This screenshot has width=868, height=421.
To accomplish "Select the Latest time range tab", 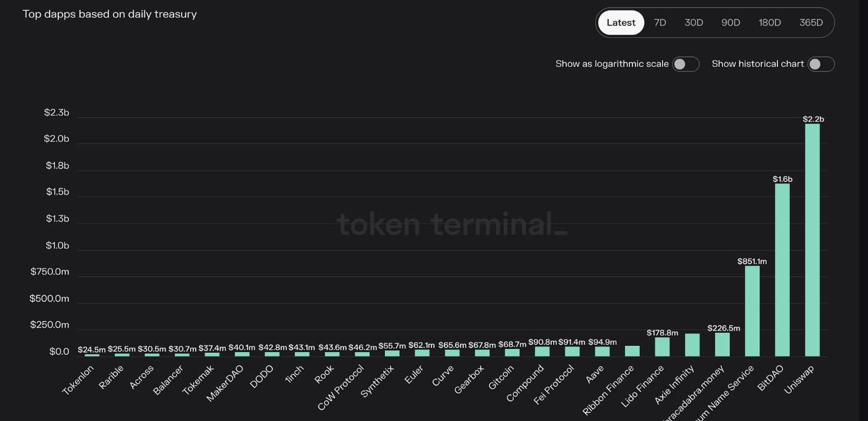I will point(621,23).
